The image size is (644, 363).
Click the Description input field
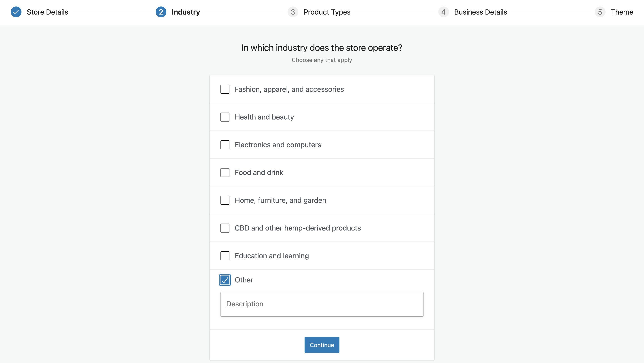pyautogui.click(x=322, y=304)
